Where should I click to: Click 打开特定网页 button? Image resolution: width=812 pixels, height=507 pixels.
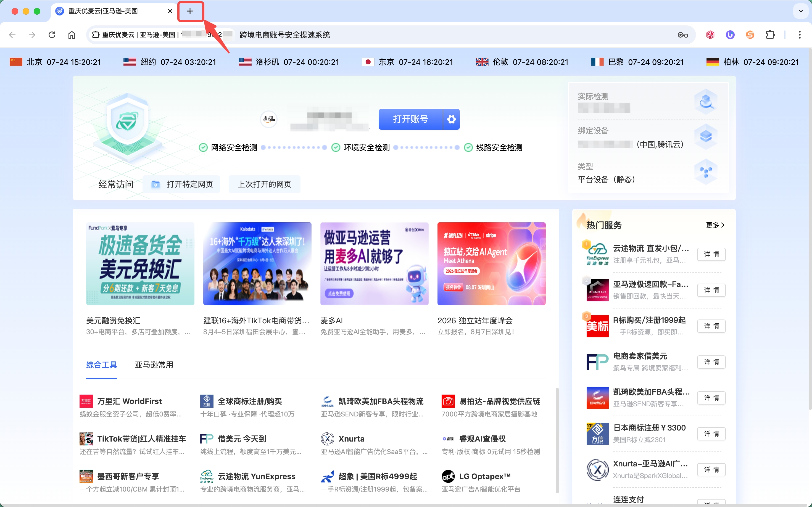[x=181, y=184]
